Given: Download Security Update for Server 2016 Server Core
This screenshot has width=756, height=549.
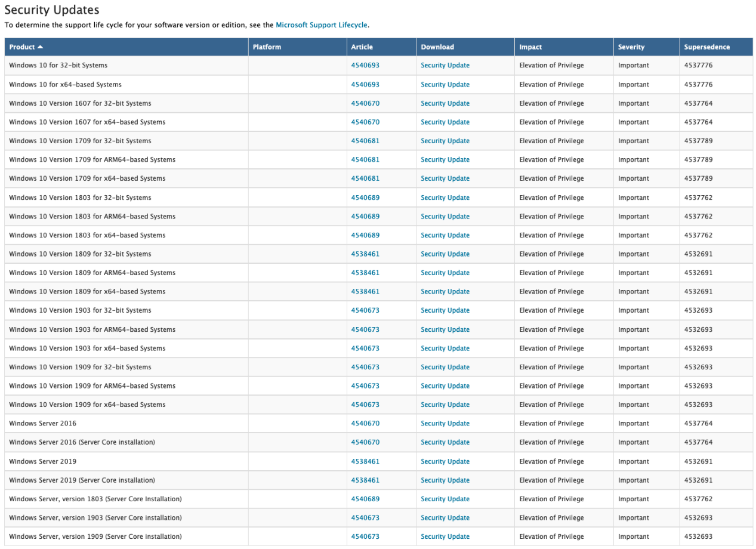Looking at the screenshot, I should (445, 442).
